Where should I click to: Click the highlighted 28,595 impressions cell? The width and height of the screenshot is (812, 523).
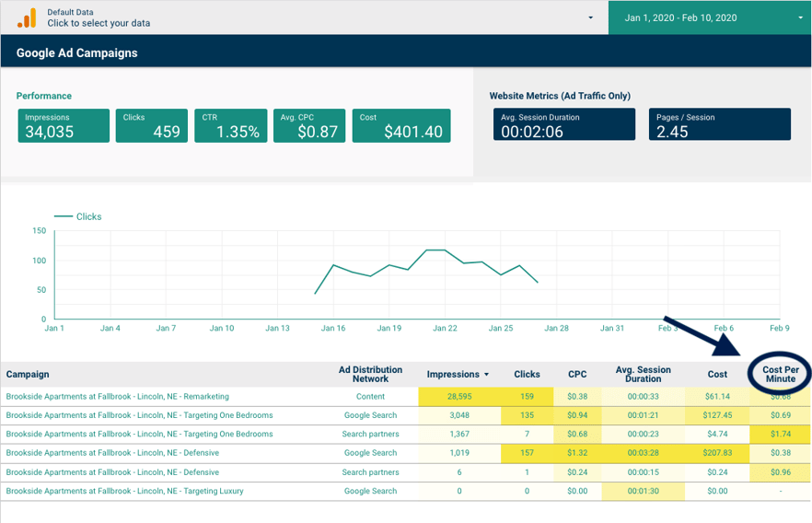pos(458,396)
